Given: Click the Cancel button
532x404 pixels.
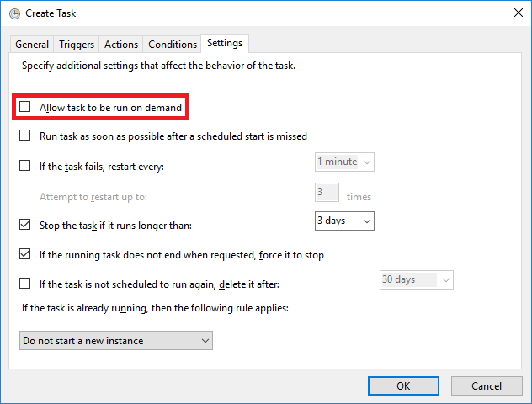Looking at the screenshot, I should (487, 385).
